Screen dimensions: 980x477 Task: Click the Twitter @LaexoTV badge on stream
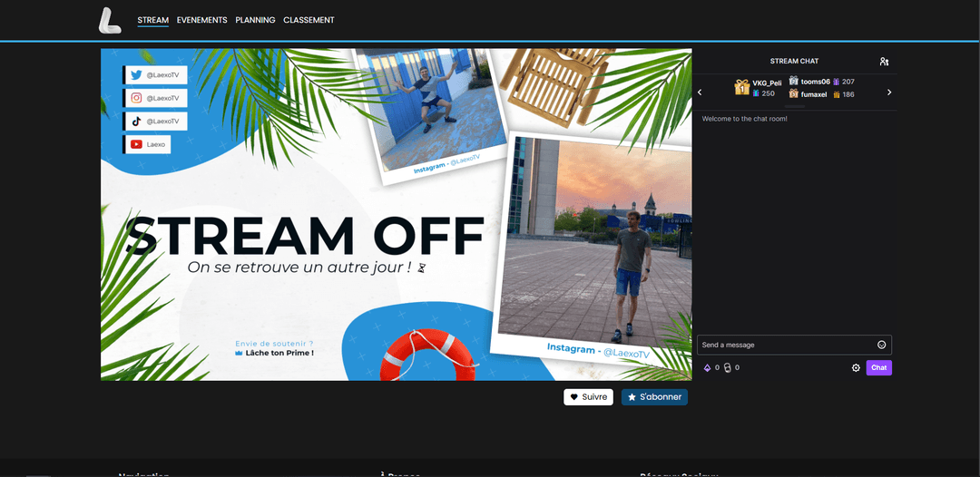pos(155,75)
